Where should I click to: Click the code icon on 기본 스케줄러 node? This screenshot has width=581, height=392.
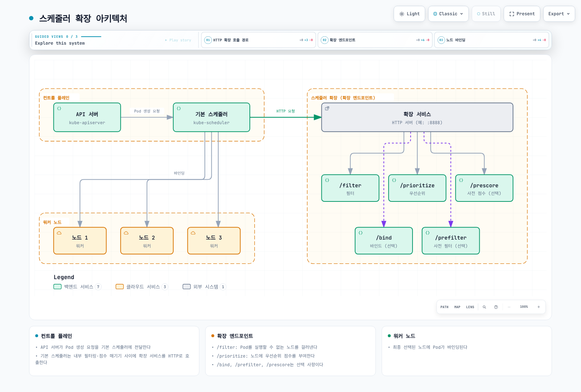click(179, 109)
